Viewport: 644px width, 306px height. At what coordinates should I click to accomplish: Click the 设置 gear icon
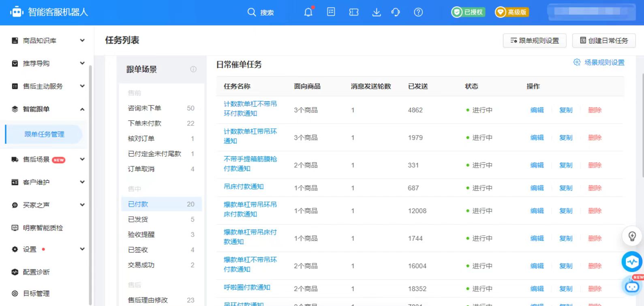(15, 249)
